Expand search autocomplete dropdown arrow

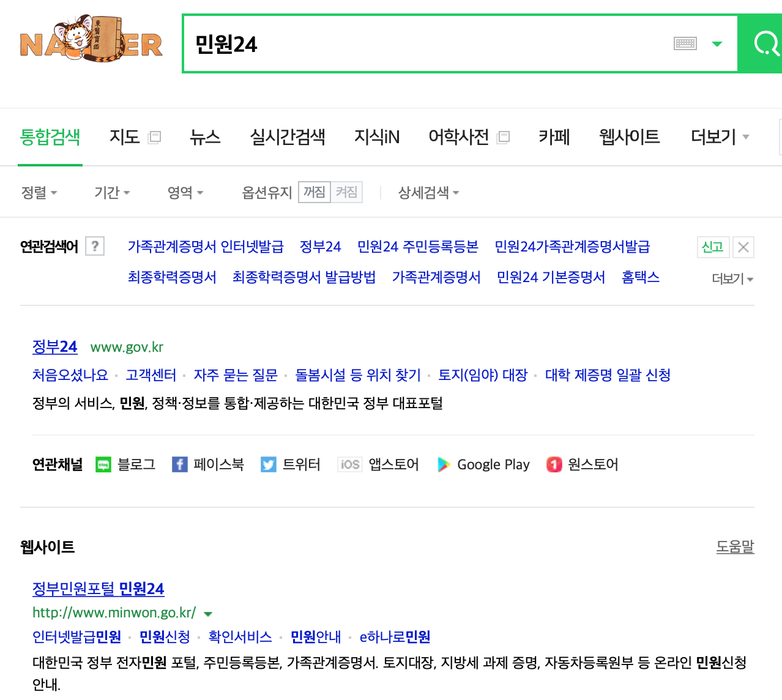tap(717, 44)
